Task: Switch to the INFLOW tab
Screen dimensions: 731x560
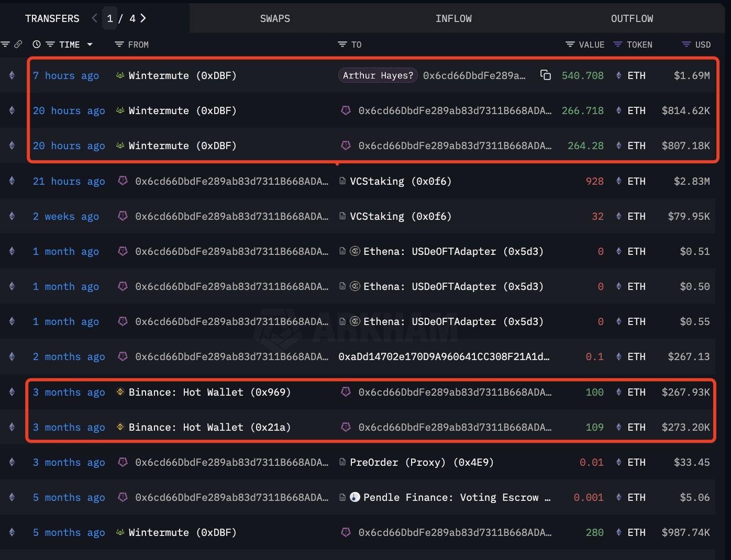Action: click(453, 18)
